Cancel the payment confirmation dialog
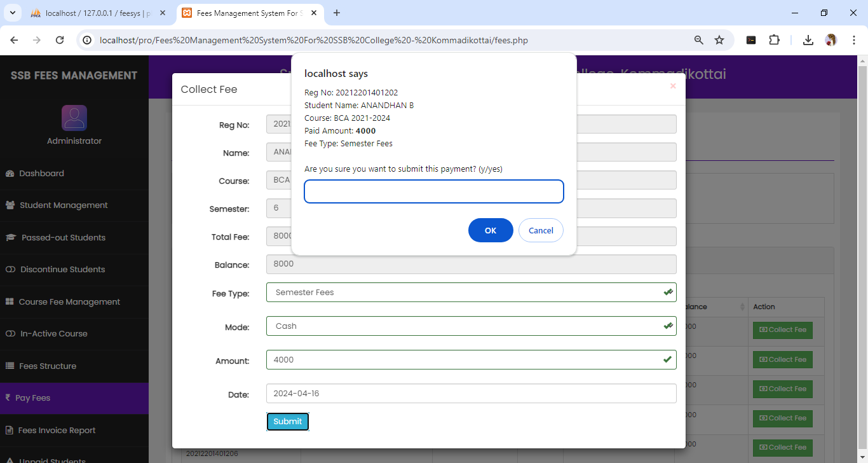The height and width of the screenshot is (463, 868). click(x=541, y=230)
